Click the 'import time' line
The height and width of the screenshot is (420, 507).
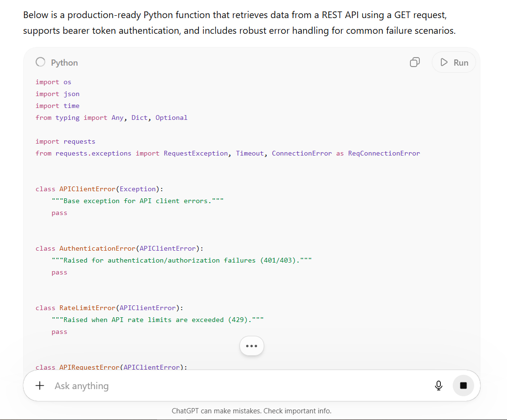click(58, 106)
